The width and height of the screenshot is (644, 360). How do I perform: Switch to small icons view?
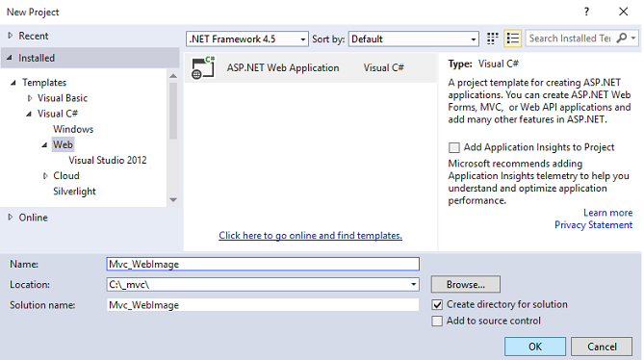(x=492, y=39)
